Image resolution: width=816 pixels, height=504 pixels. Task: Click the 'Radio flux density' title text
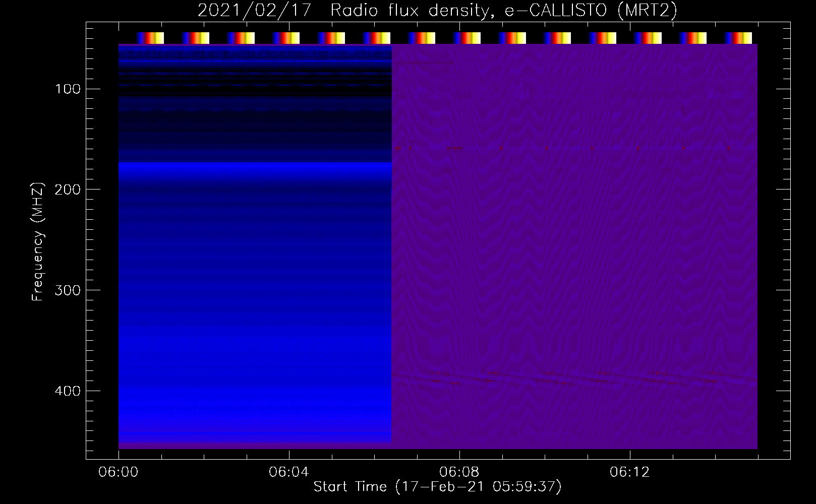[412, 11]
